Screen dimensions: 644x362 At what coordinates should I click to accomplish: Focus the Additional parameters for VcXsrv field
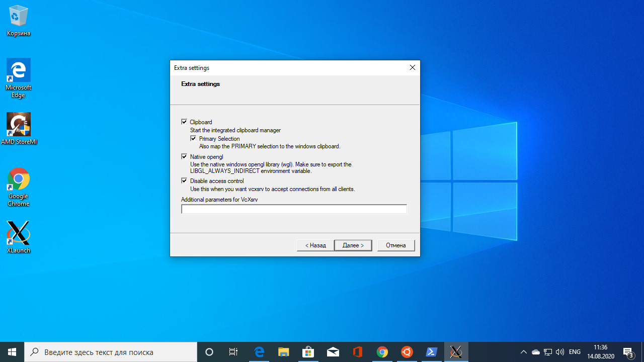294,209
